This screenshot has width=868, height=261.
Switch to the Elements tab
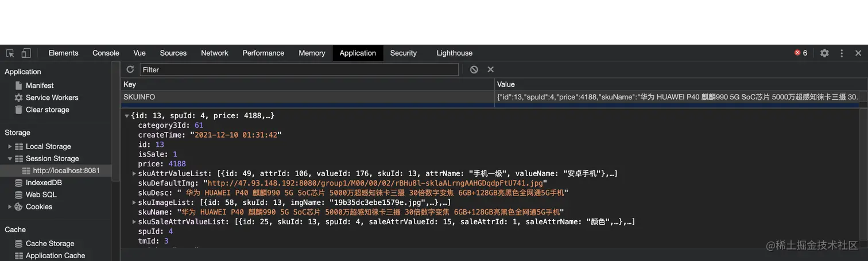[x=63, y=53]
